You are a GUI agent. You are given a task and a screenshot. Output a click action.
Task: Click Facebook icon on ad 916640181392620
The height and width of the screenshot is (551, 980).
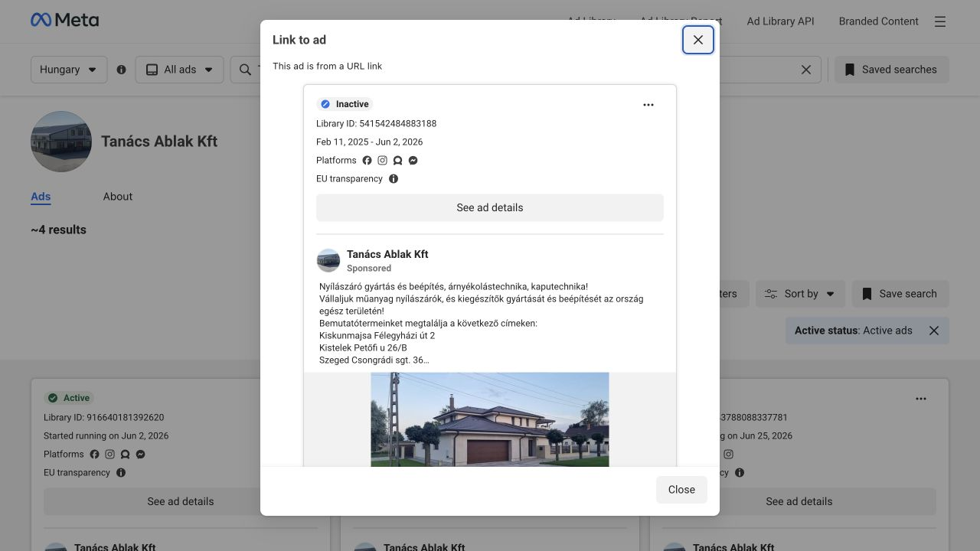pos(94,455)
